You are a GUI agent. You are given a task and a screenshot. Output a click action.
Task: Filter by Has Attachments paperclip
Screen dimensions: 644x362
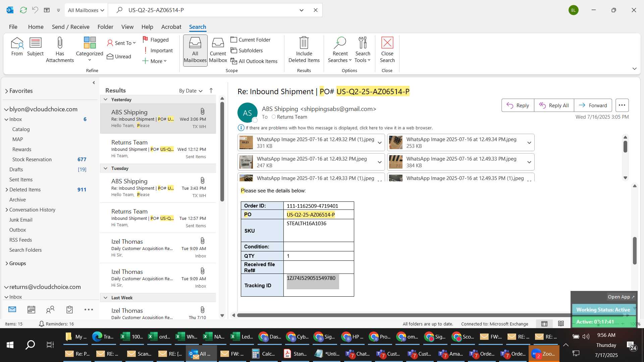coord(60,50)
